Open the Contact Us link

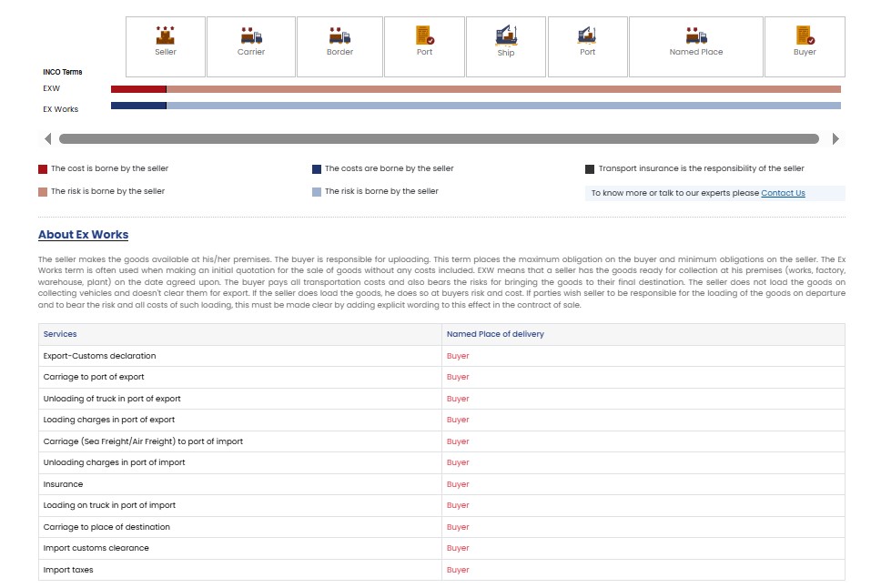(783, 193)
